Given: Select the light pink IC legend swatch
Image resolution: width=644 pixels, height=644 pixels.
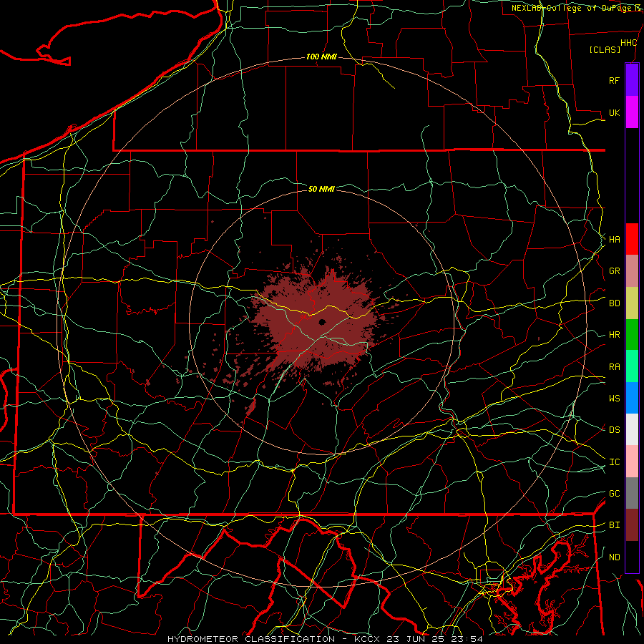Looking at the screenshot, I should (632, 462).
